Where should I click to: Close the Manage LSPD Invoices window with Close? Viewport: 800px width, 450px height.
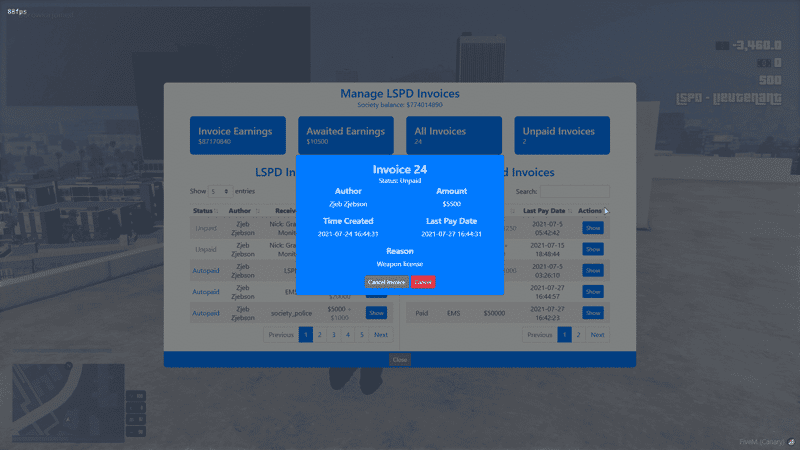pos(399,360)
